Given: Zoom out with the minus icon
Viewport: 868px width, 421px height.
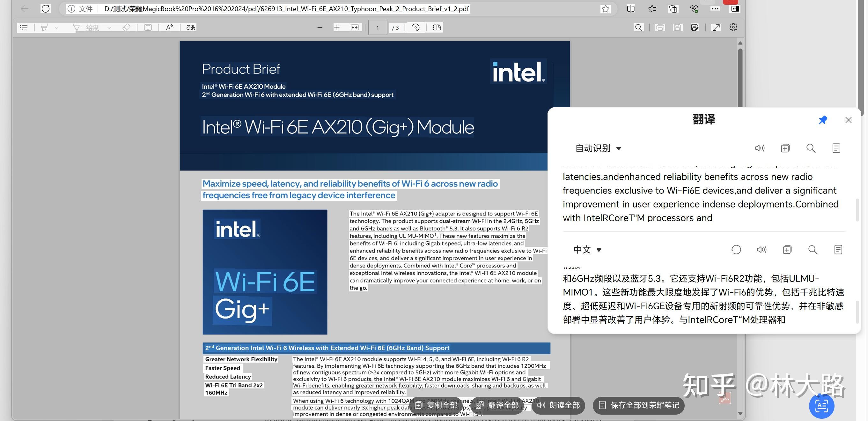Looking at the screenshot, I should (x=320, y=27).
